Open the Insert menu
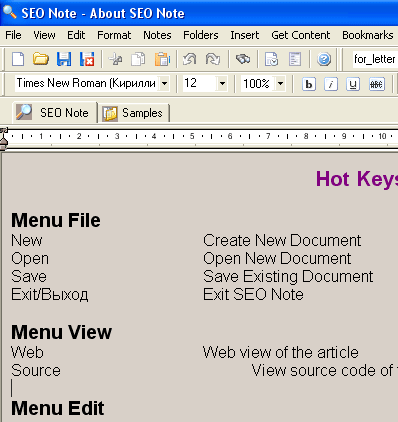 pyautogui.click(x=245, y=35)
